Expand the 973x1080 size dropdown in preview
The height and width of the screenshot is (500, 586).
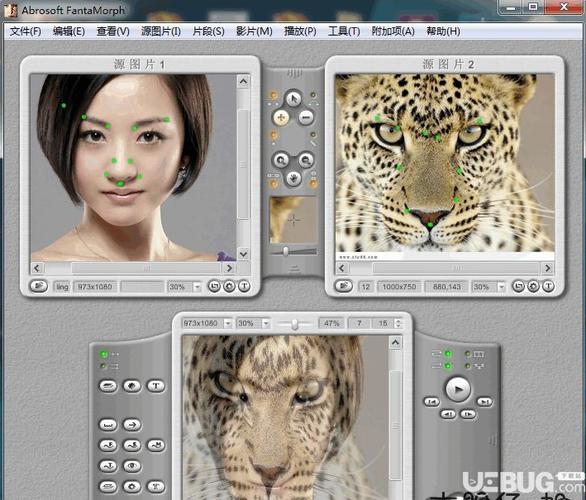[x=227, y=323]
